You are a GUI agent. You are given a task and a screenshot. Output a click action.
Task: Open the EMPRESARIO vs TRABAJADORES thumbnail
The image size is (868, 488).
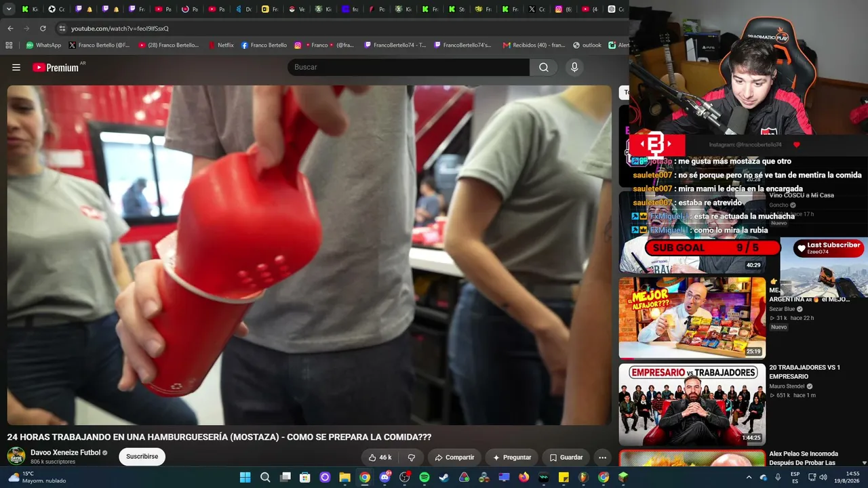[692, 404]
